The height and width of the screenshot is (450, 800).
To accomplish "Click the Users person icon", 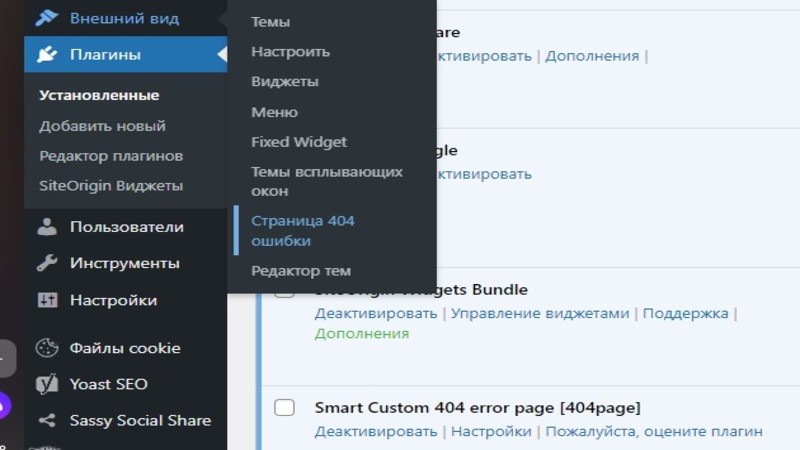I will point(47,227).
